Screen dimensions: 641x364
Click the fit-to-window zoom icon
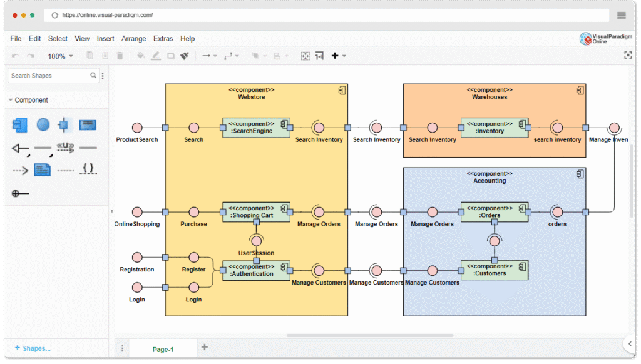point(305,56)
